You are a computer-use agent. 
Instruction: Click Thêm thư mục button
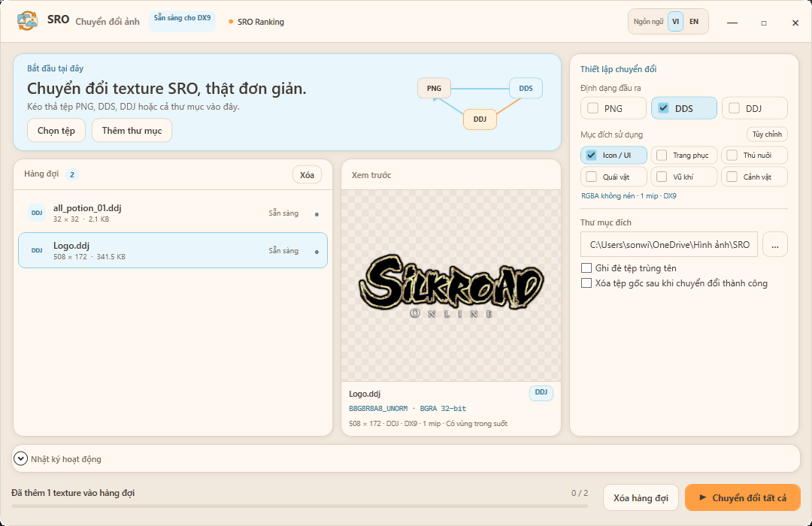click(x=132, y=131)
